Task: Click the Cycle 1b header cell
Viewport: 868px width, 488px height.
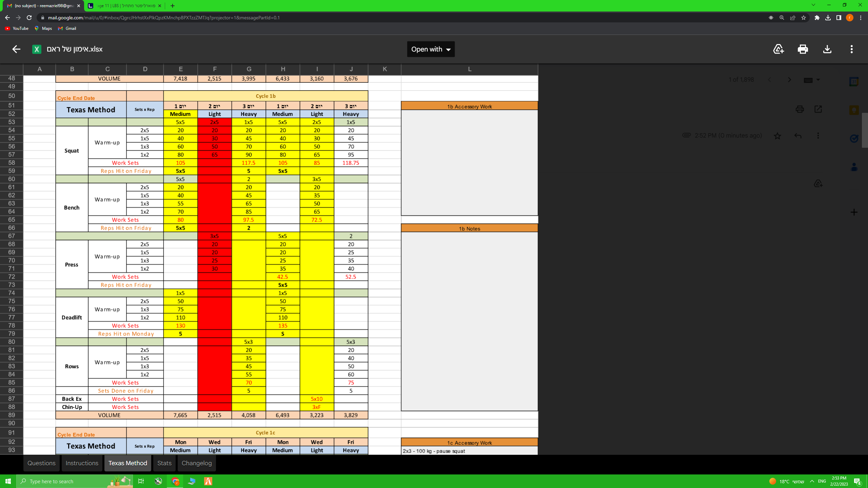Action: (266, 96)
